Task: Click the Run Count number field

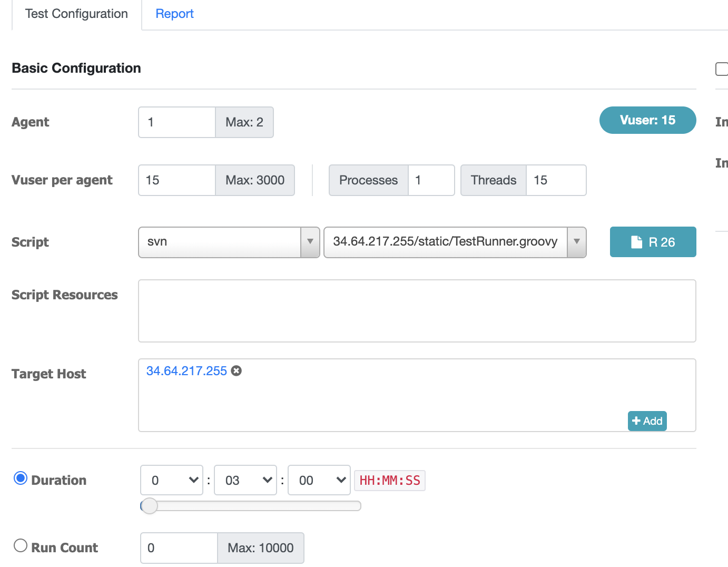Action: [179, 548]
